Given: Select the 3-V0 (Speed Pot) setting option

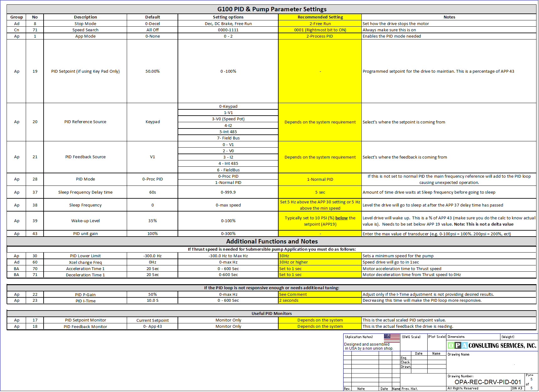Looking at the screenshot, I should click(228, 119).
